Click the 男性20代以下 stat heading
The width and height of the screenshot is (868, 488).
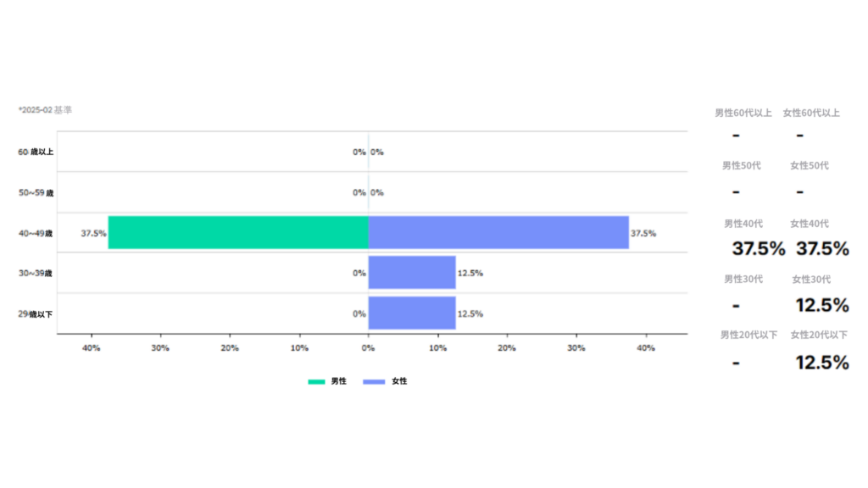(x=748, y=335)
